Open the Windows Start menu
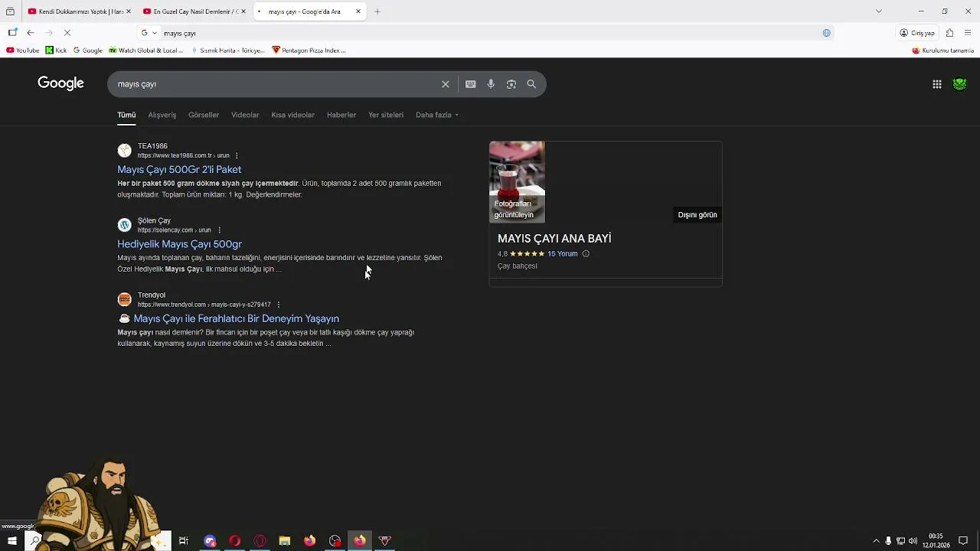 click(11, 541)
